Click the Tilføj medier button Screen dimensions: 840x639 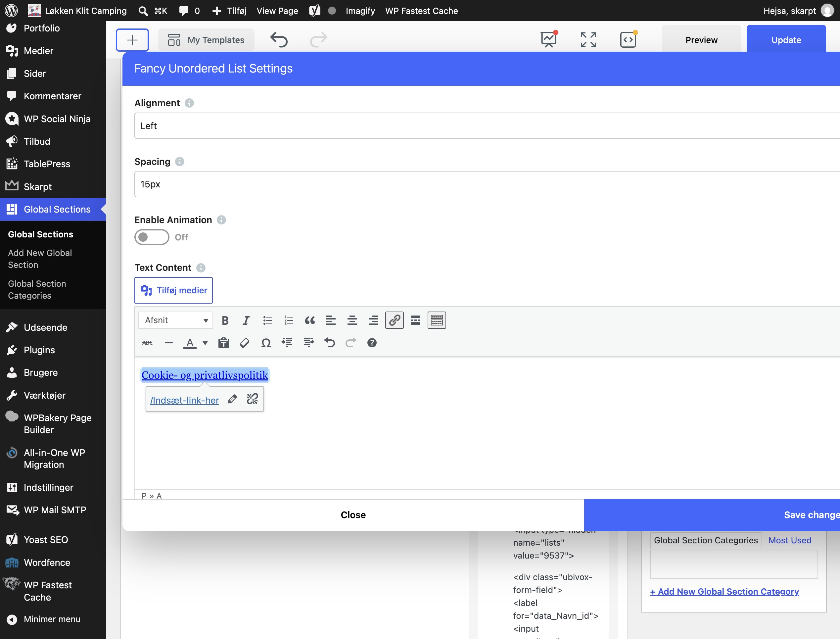point(173,290)
